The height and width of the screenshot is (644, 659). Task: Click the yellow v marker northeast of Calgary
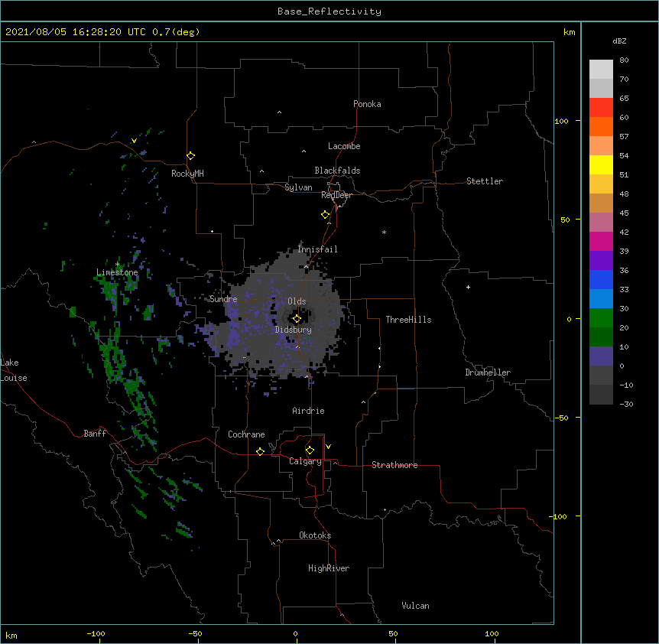pyautogui.click(x=328, y=447)
